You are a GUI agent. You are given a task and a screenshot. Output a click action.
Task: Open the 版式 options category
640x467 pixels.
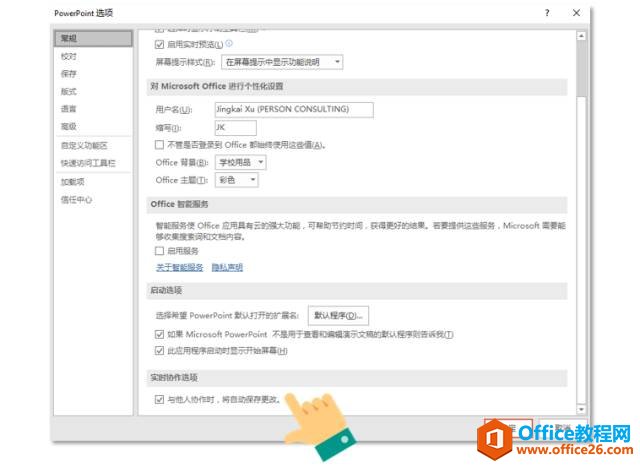tap(69, 91)
